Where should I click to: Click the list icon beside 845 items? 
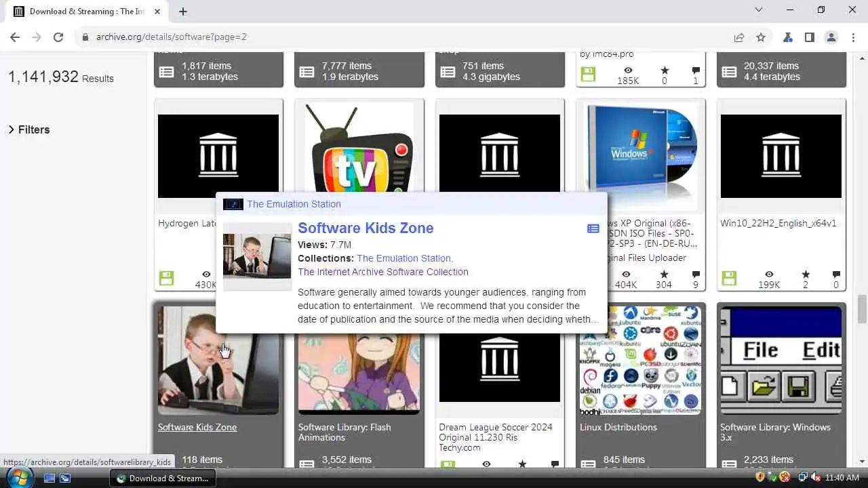(x=588, y=465)
